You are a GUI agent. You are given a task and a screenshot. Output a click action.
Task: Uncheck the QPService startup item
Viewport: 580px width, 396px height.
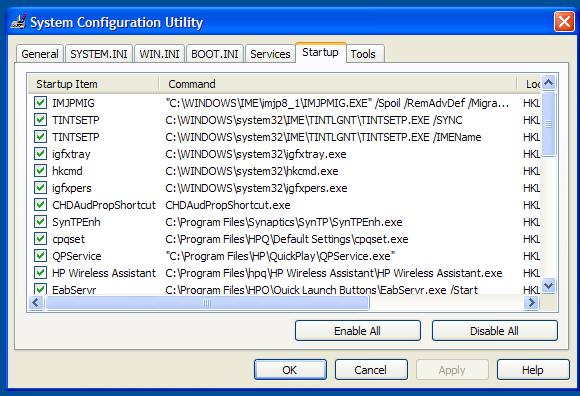tap(40, 255)
